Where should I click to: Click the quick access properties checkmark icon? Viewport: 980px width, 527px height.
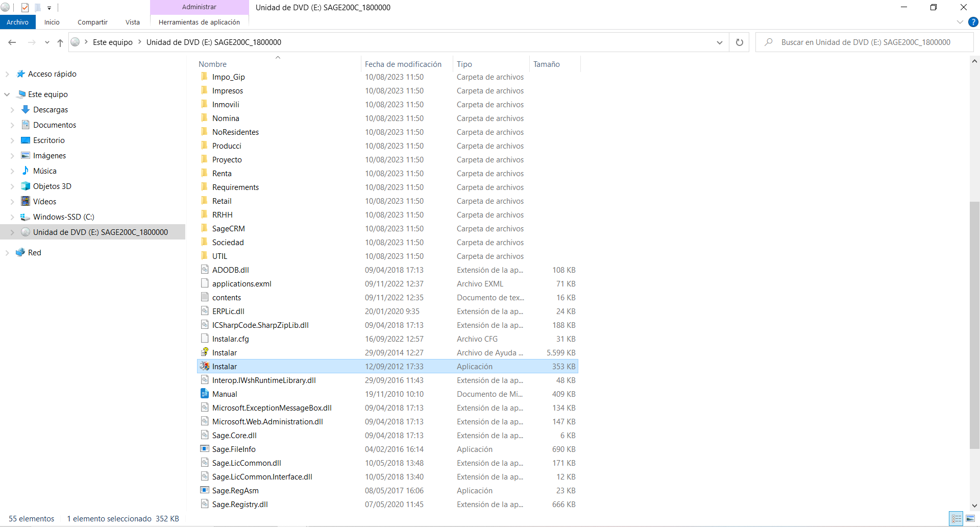pyautogui.click(x=25, y=8)
